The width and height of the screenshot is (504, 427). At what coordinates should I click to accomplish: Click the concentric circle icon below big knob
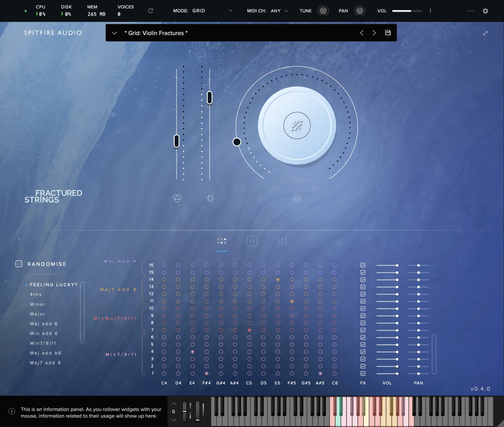[x=297, y=198]
